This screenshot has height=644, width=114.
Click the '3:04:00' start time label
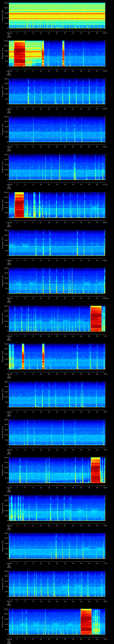click(x=9, y=487)
